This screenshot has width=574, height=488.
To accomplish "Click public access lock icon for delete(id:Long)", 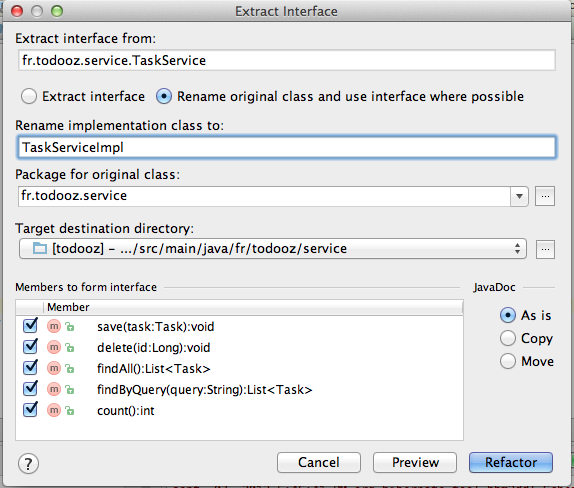I will point(70,347).
